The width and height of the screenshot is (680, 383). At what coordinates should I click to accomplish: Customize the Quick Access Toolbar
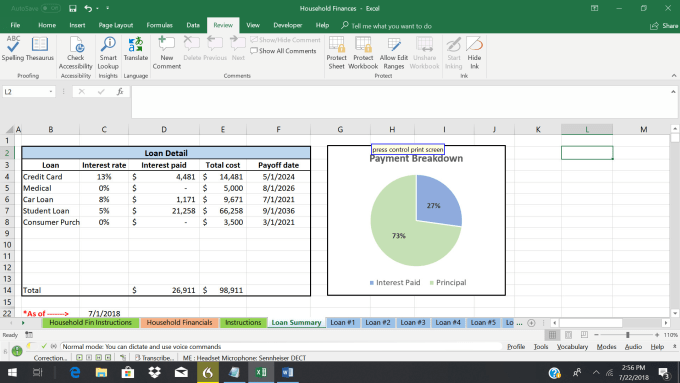click(x=108, y=8)
